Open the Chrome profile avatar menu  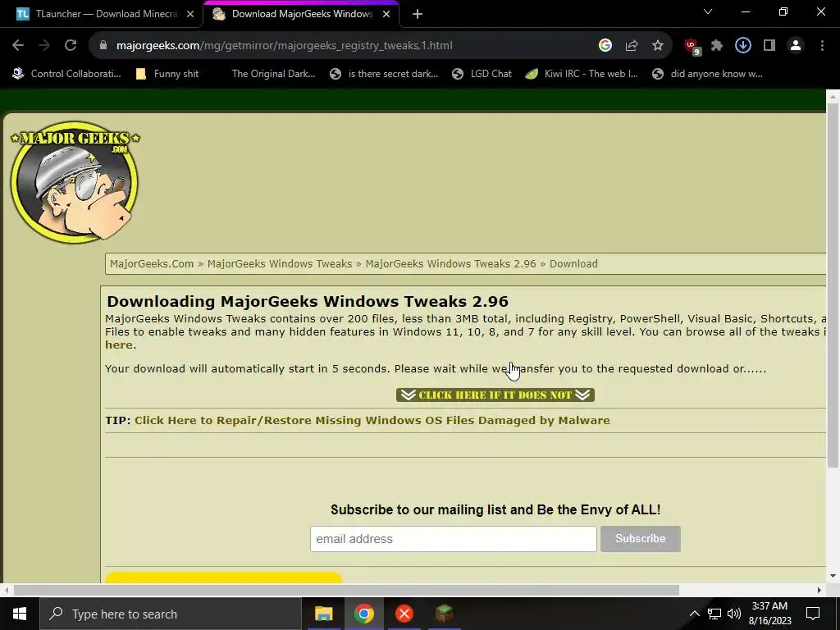tap(796, 46)
